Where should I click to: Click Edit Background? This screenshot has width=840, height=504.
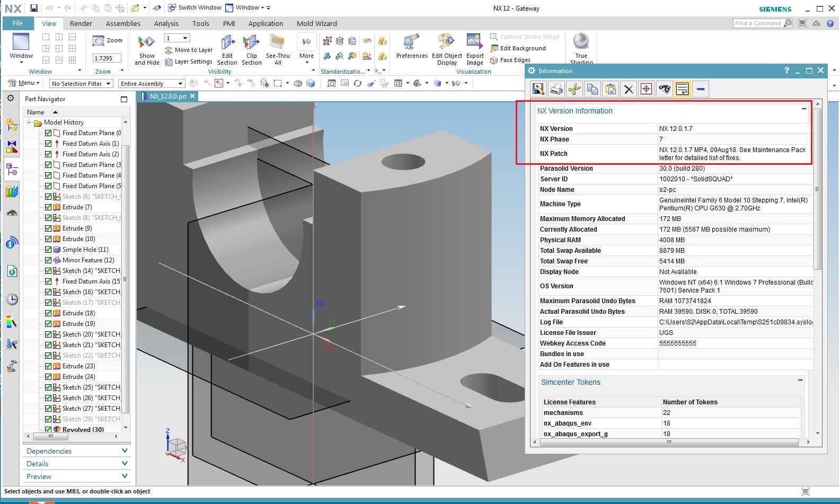coord(518,48)
